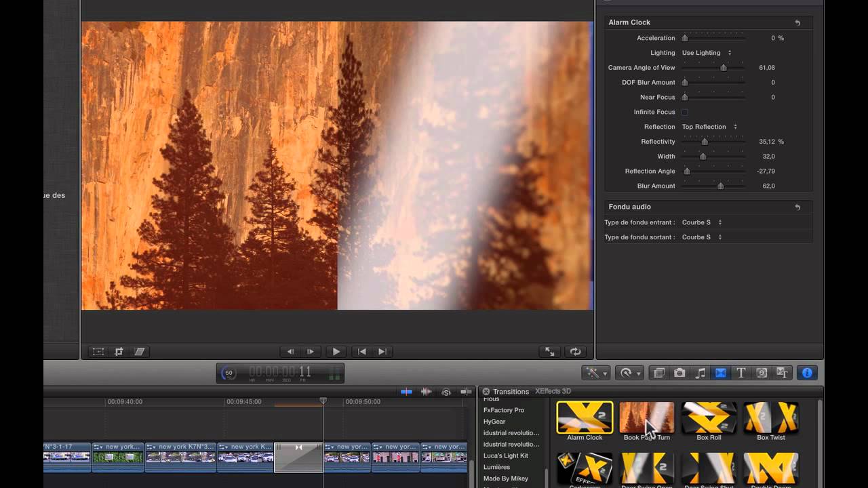
Task: Step forward one frame in viewer
Action: pos(311,352)
